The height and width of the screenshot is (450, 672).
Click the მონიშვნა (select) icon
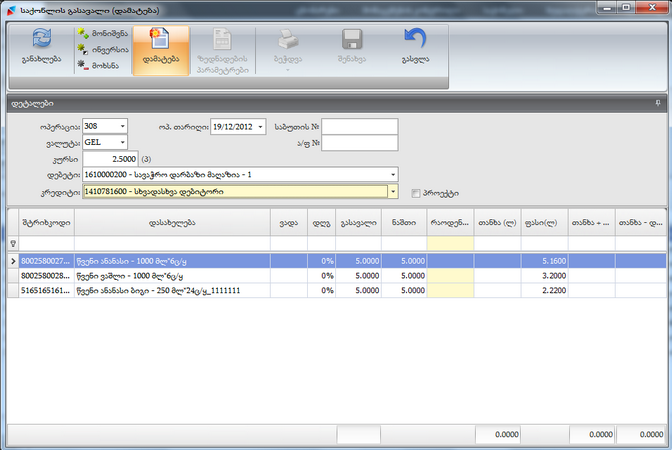83,33
